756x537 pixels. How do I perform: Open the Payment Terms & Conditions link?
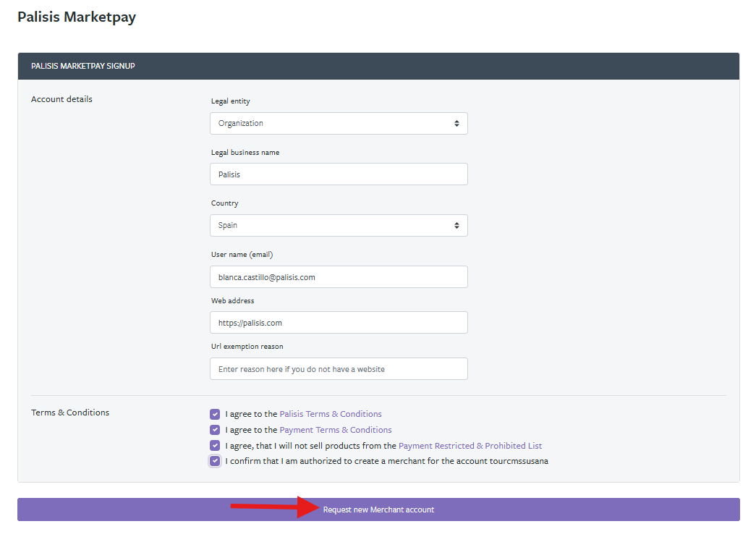point(336,430)
